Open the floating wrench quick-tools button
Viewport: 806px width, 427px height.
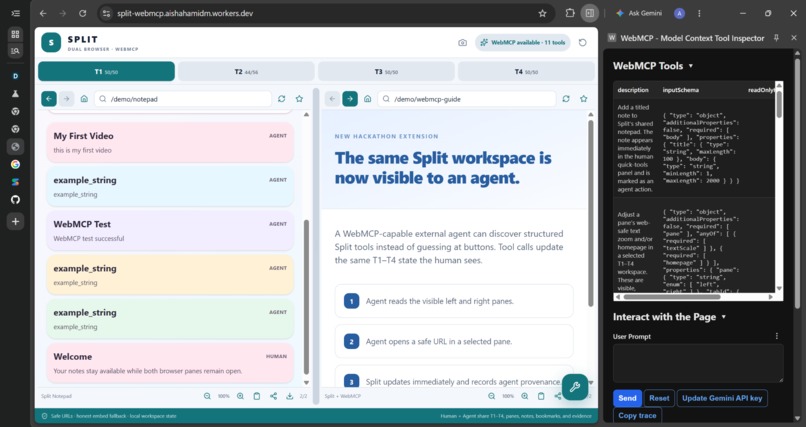pos(575,387)
